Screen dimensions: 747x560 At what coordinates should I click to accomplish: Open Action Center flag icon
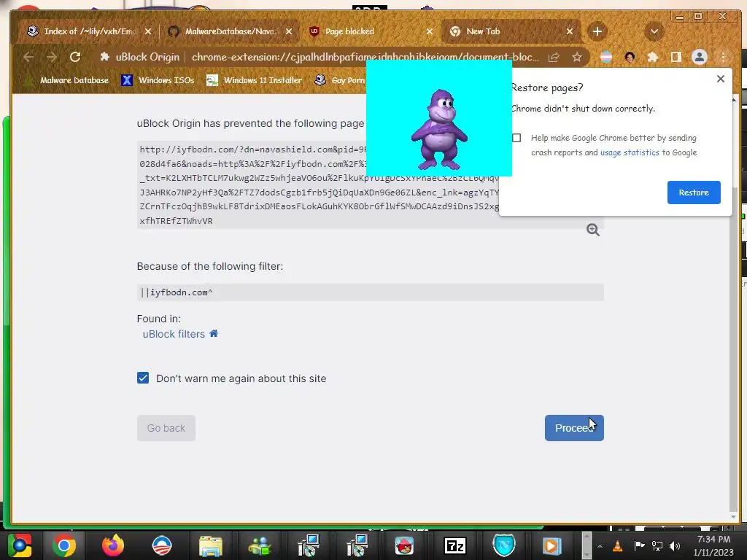click(x=639, y=545)
